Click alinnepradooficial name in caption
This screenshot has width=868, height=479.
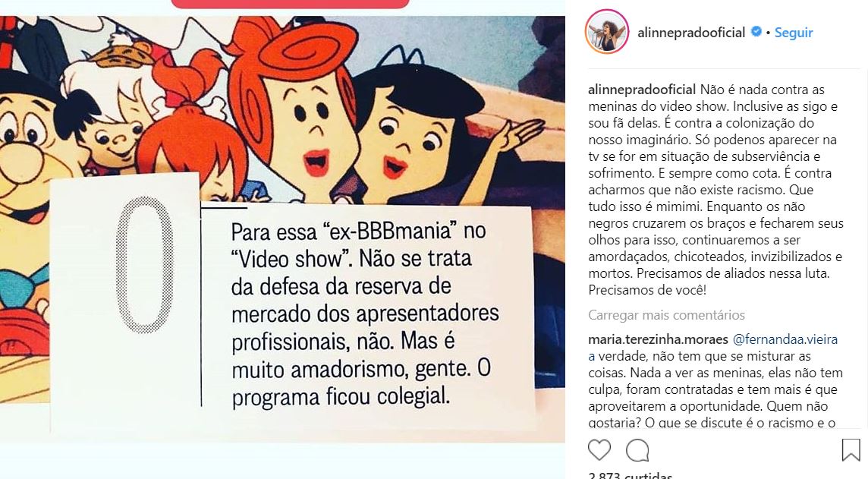pos(642,90)
